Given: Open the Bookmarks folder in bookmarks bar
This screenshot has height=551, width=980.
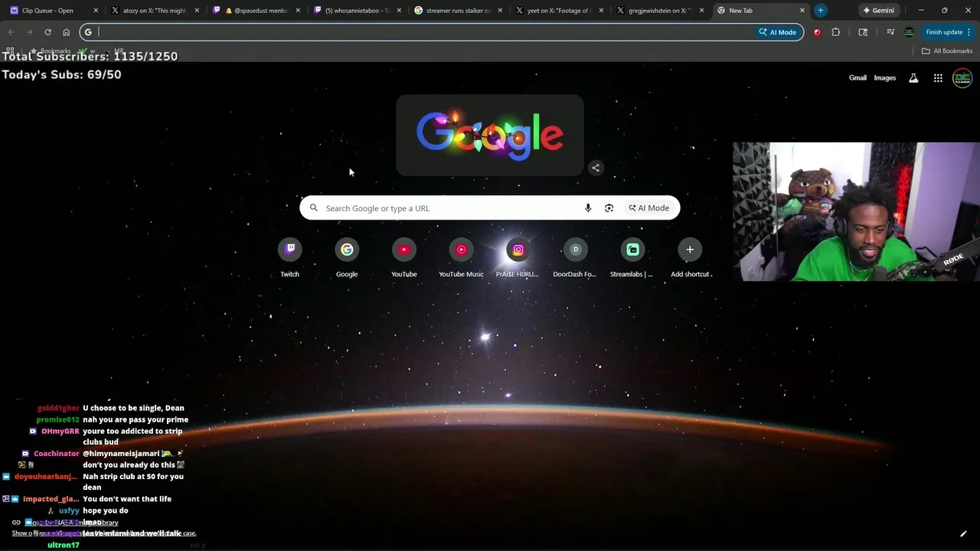Looking at the screenshot, I should (51, 51).
